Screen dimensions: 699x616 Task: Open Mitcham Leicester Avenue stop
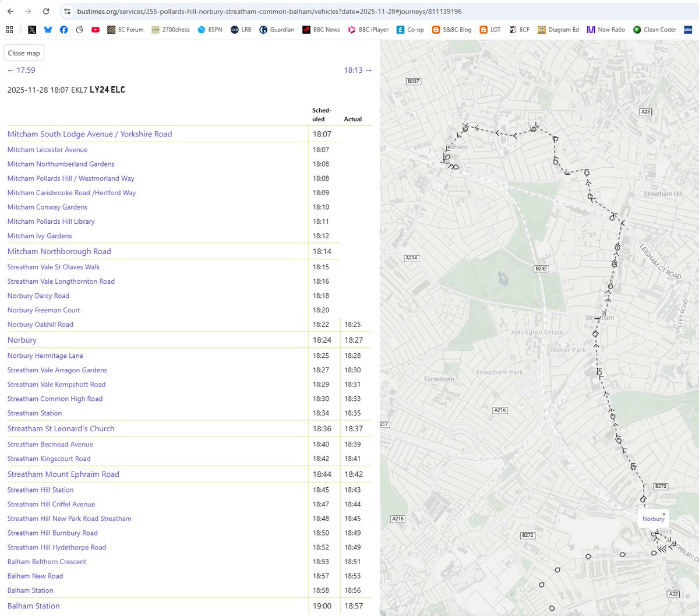click(47, 150)
